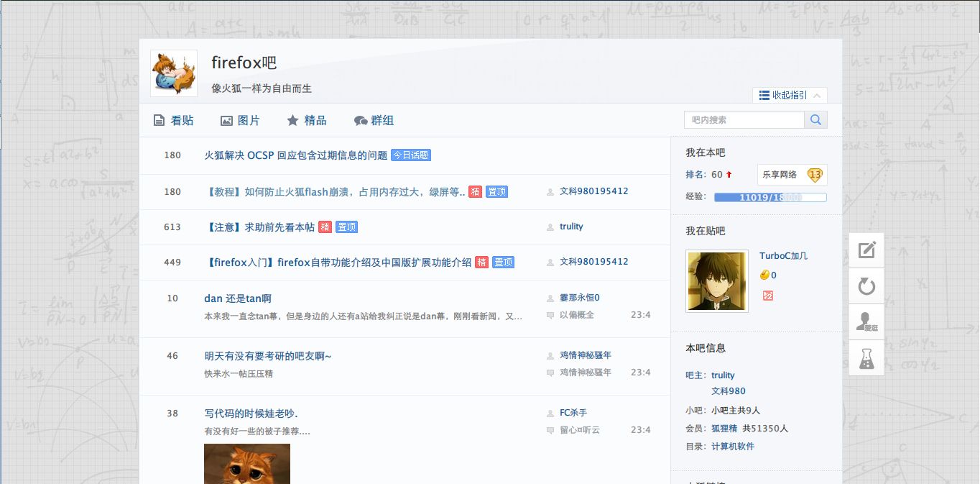The height and width of the screenshot is (484, 980).
Task: Open author 文科980195412 of firefox入门 thread
Action: click(594, 262)
